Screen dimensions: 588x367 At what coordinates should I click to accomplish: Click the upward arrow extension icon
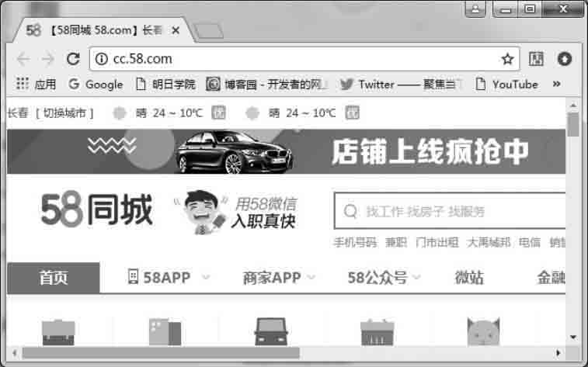[x=565, y=59]
